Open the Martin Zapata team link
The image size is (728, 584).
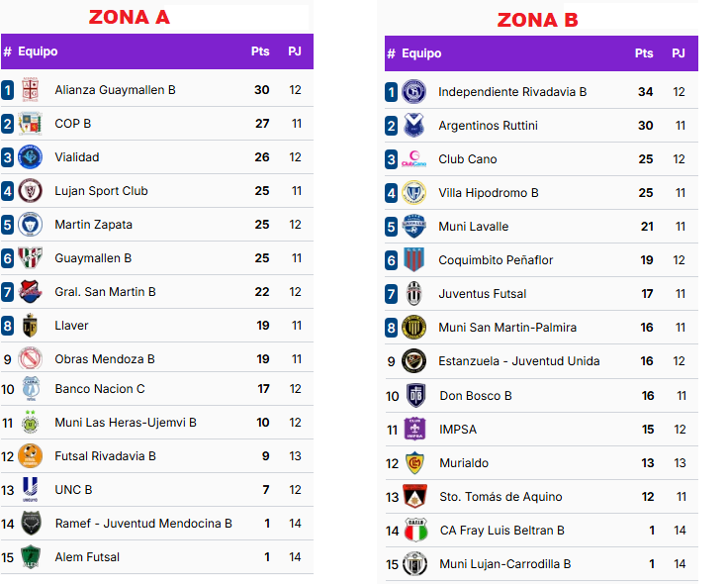coord(93,225)
